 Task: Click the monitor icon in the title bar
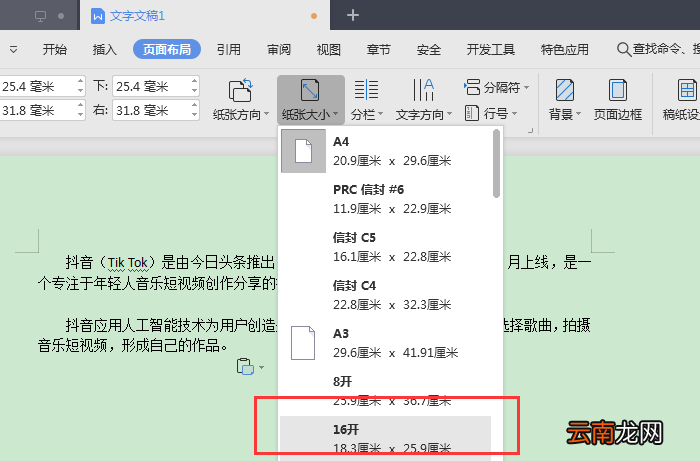click(41, 16)
